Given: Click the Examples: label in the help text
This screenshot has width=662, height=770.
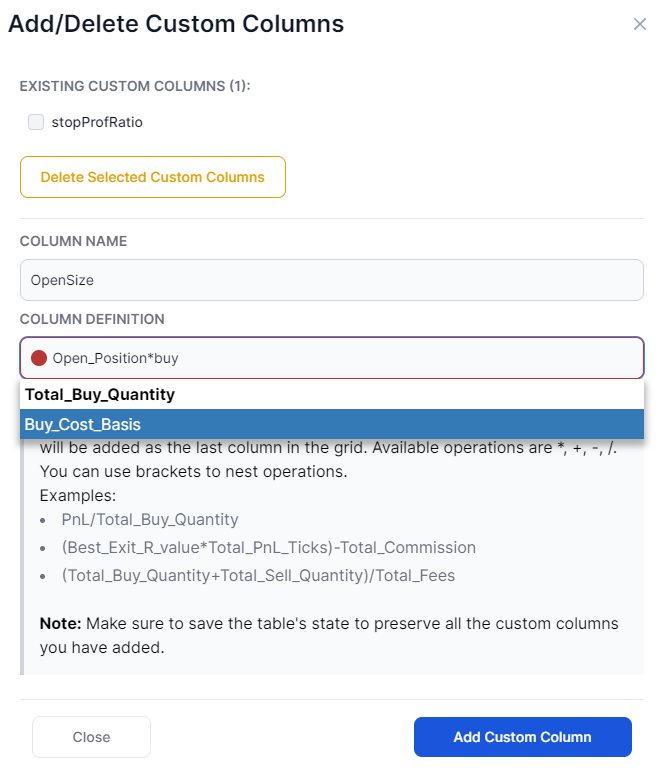Looking at the screenshot, I should tap(78, 495).
